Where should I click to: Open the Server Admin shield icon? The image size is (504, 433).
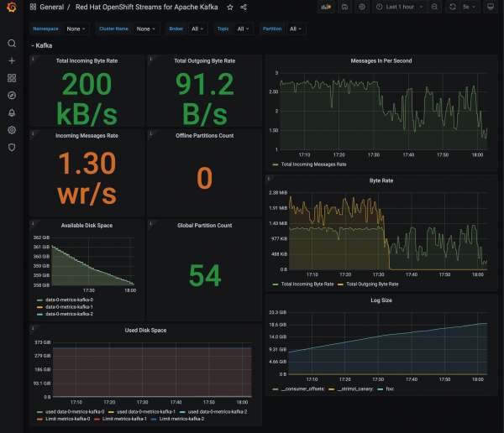(11, 147)
